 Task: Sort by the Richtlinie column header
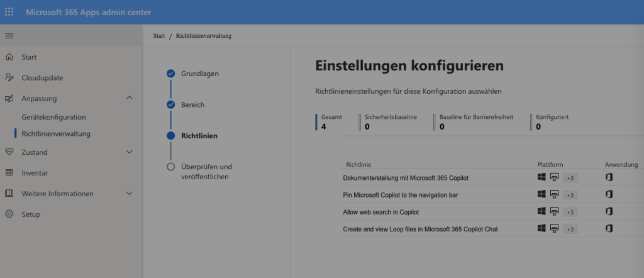[358, 165]
